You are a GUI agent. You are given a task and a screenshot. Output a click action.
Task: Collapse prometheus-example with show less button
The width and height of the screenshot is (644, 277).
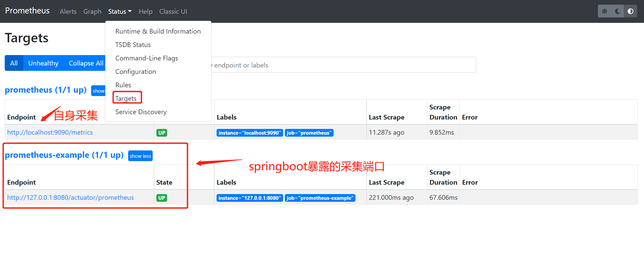pyautogui.click(x=140, y=156)
